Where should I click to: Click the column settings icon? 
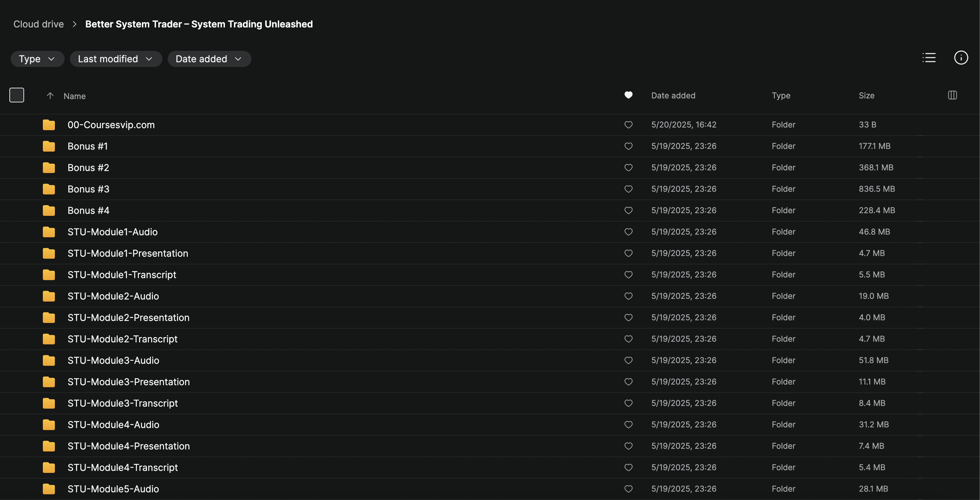coord(952,95)
